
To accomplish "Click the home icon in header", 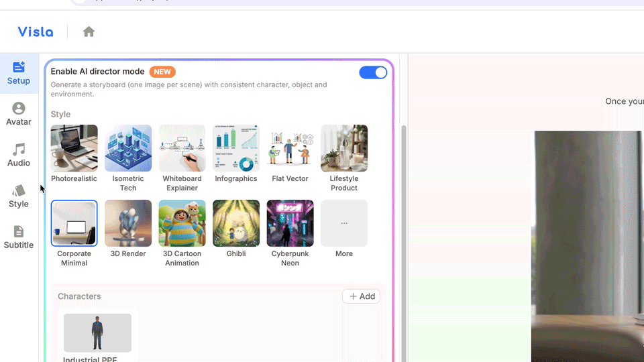I will coord(89,32).
